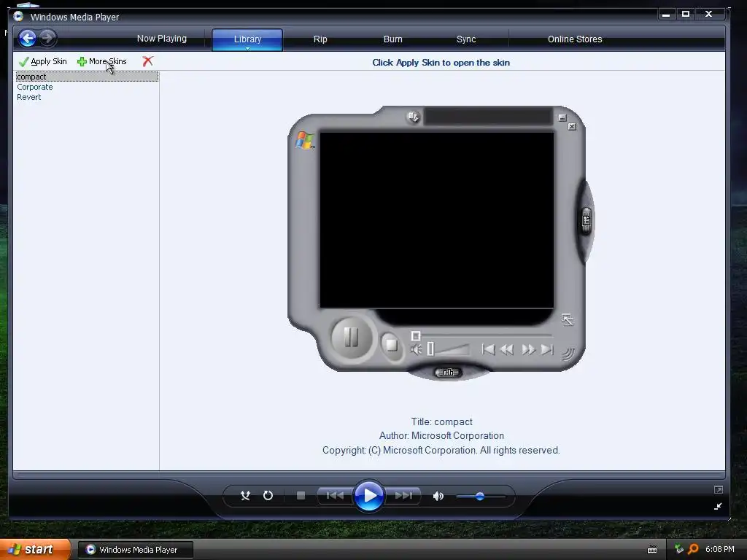This screenshot has width=747, height=560.
Task: Click the large blue Play button
Action: [x=369, y=496]
